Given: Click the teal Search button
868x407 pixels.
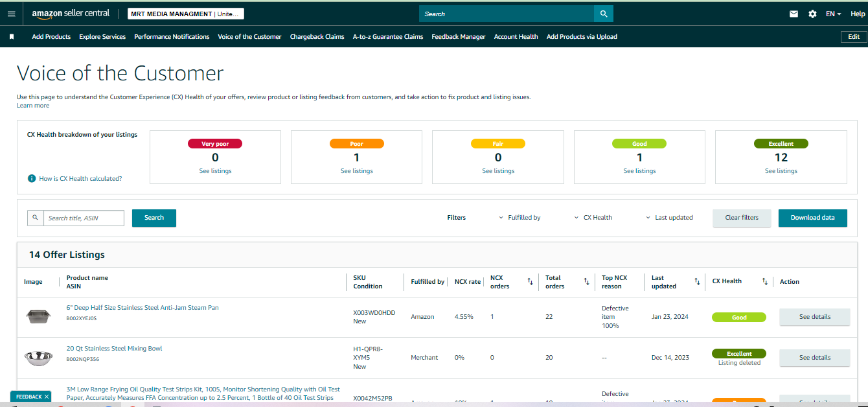Looking at the screenshot, I should [x=154, y=218].
